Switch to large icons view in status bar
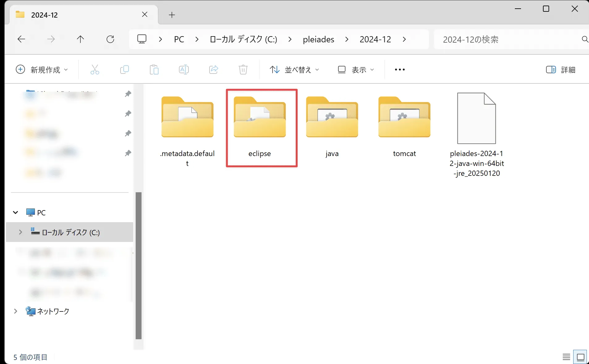The height and width of the screenshot is (364, 589). [x=581, y=357]
